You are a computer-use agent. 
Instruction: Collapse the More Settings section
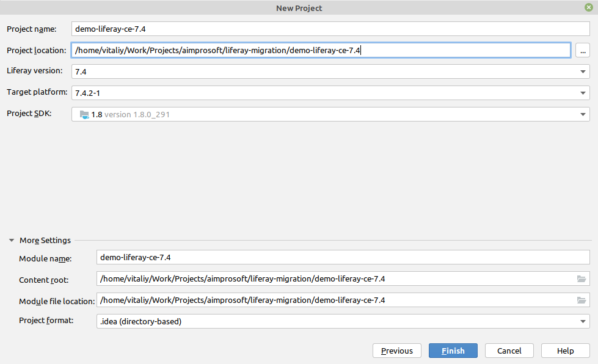(x=12, y=240)
